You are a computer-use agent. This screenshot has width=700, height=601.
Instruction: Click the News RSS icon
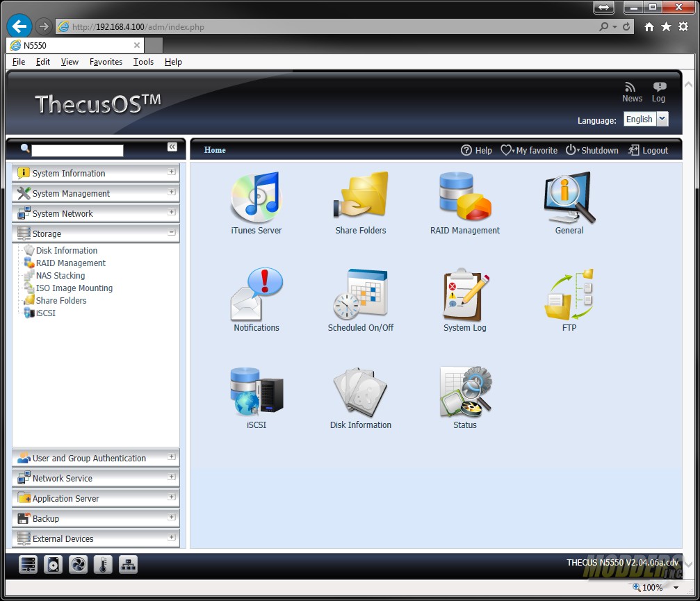[x=630, y=87]
